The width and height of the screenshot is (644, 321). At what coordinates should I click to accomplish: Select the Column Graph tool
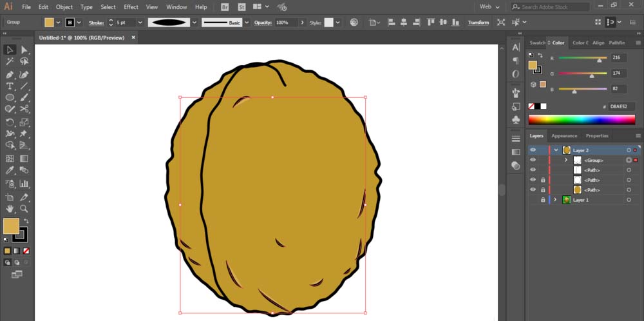click(x=24, y=183)
